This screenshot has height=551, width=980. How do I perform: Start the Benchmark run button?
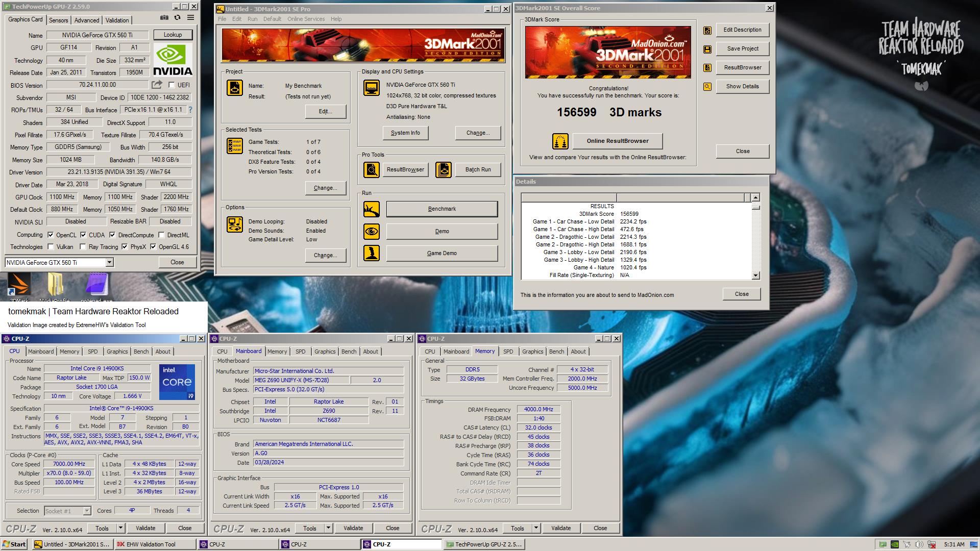click(x=442, y=209)
